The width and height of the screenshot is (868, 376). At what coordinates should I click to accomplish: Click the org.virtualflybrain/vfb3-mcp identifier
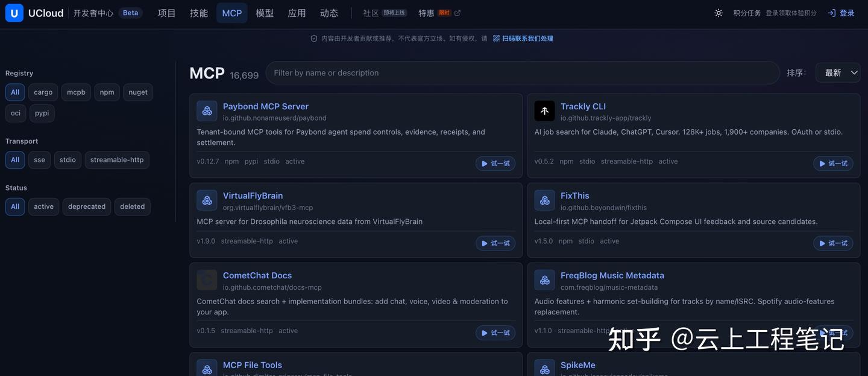268,208
